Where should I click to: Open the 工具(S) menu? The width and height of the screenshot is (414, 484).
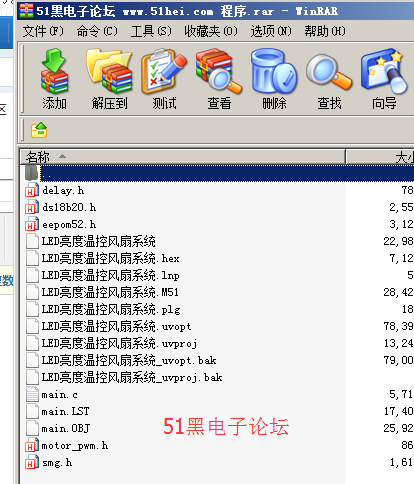[151, 31]
